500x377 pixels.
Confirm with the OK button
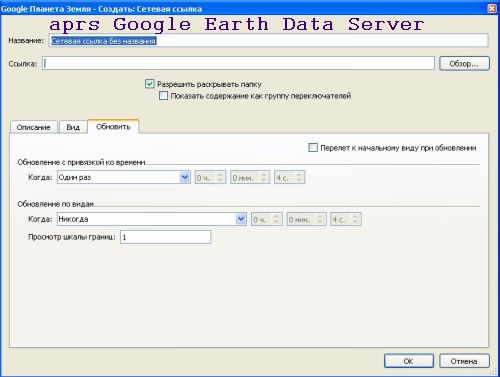pos(409,361)
